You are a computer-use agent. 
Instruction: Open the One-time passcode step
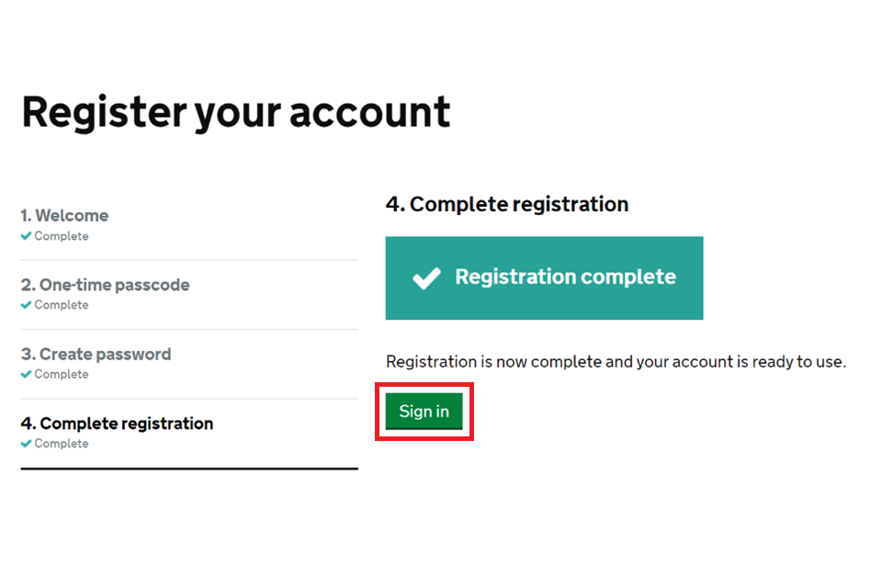[x=105, y=285]
